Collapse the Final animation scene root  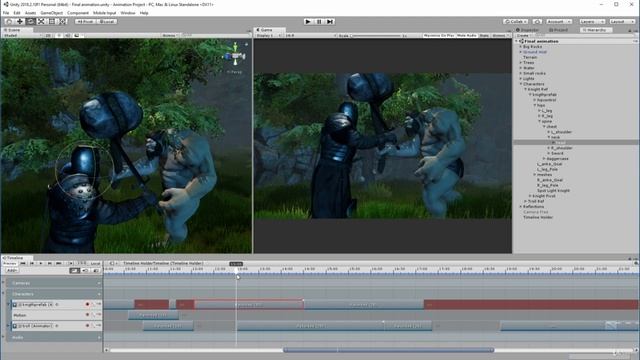[x=516, y=41]
